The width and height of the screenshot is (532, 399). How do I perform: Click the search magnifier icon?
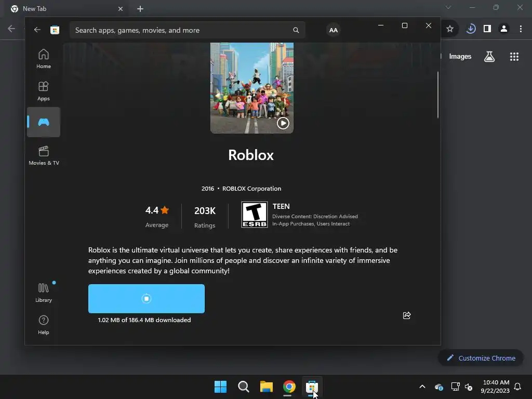click(296, 30)
